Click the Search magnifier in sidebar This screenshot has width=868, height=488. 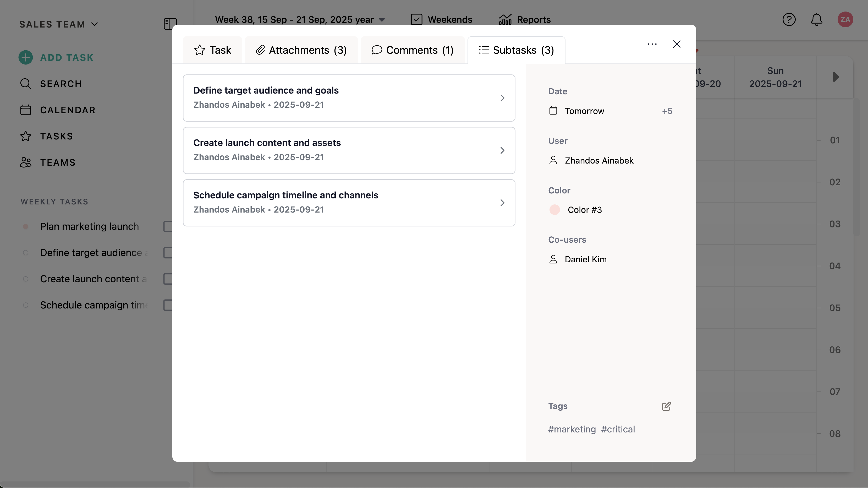26,84
